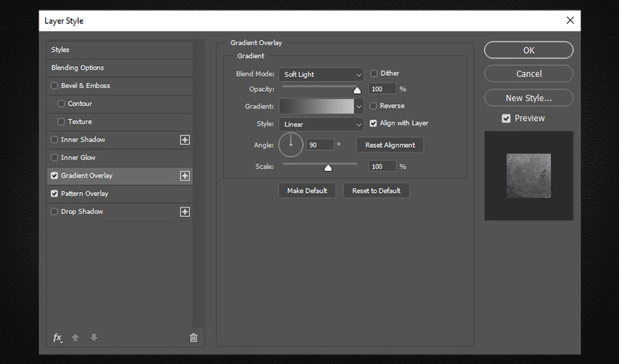
Task: Click the fx add layer effect icon
Action: (x=58, y=338)
